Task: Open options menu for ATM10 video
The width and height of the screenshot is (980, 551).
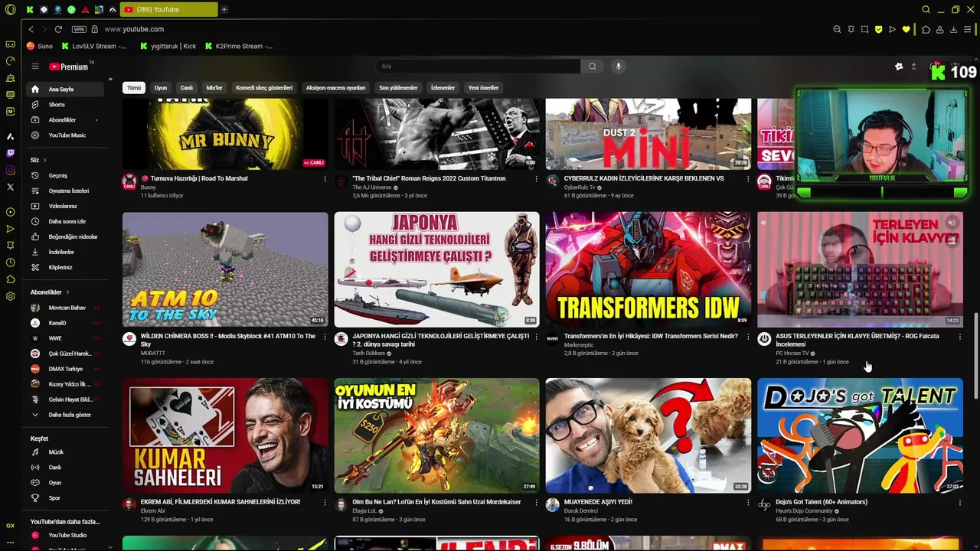Action: 325,337
